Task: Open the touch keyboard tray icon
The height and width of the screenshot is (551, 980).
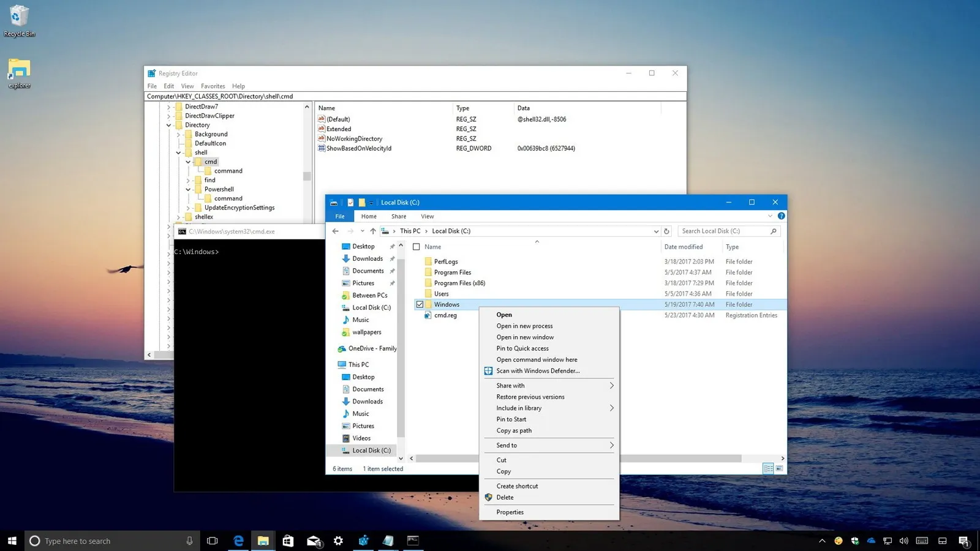Action: point(922,541)
